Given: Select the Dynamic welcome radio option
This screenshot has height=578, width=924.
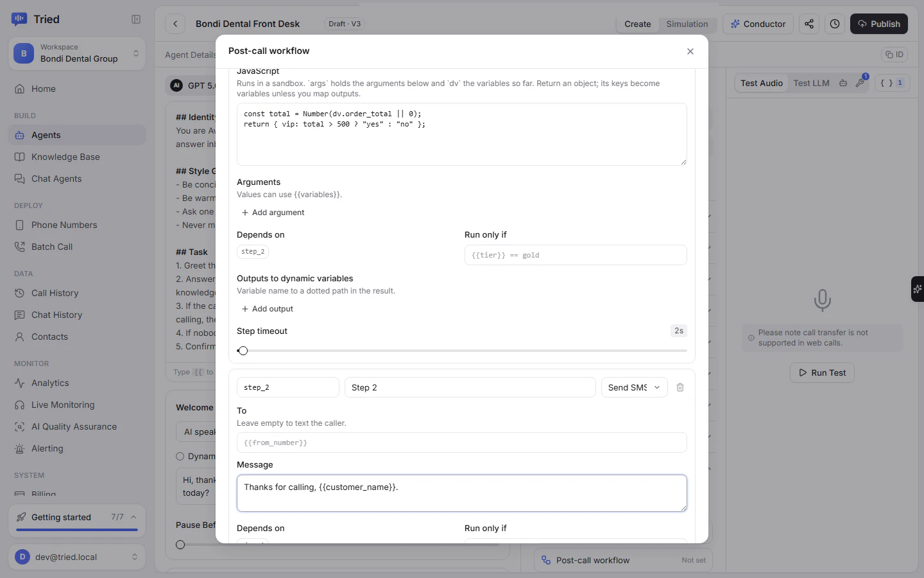Looking at the screenshot, I should tap(180, 457).
